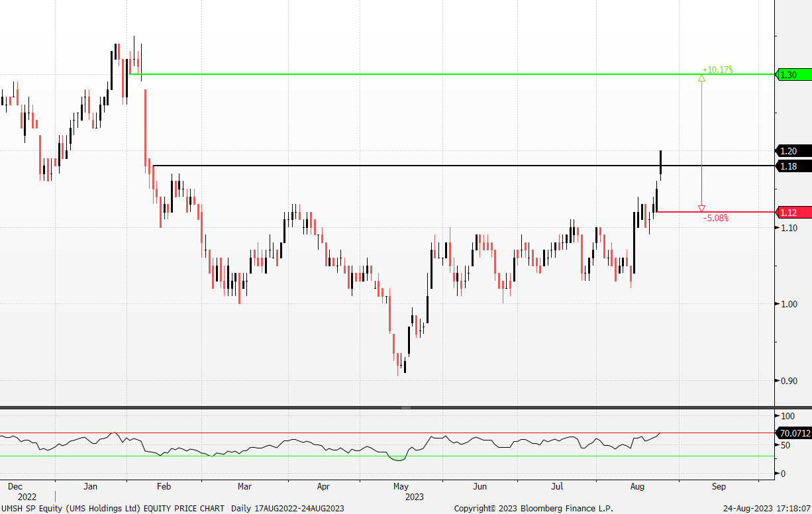Viewport: 812px width, 514px height.
Task: Select the upward green arrowhead marker
Action: [x=701, y=78]
